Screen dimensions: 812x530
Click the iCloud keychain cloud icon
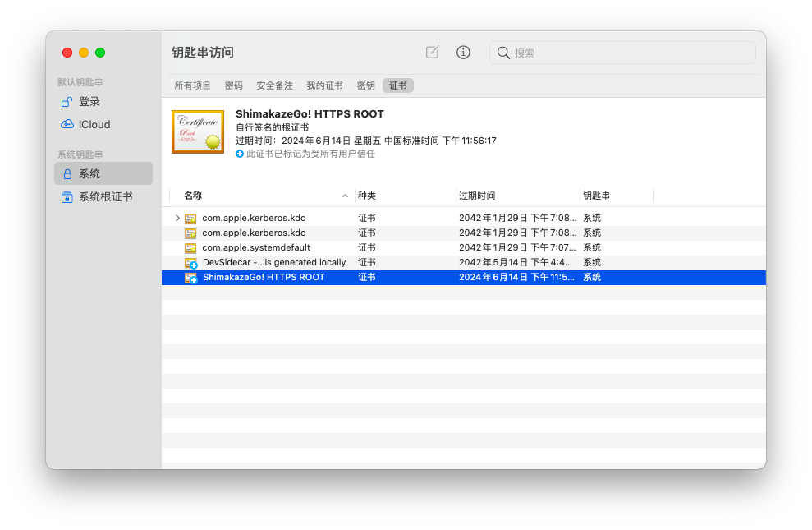pos(67,125)
